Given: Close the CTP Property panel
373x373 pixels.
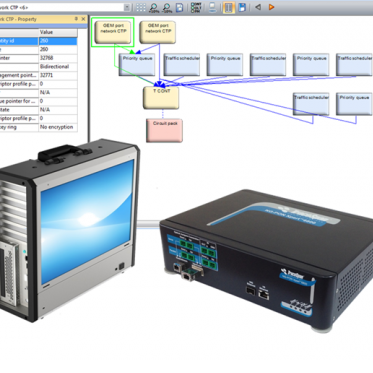Looking at the screenshot, I should pyautogui.click(x=83, y=19).
